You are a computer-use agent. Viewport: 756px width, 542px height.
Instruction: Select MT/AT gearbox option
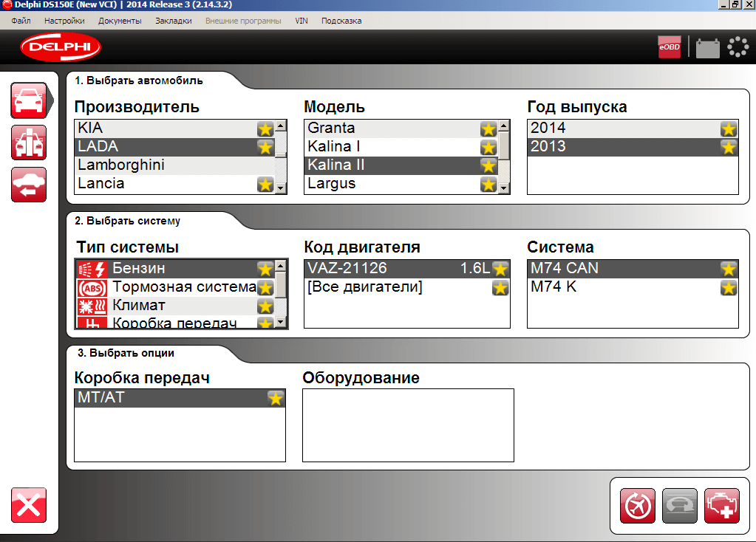click(x=180, y=399)
